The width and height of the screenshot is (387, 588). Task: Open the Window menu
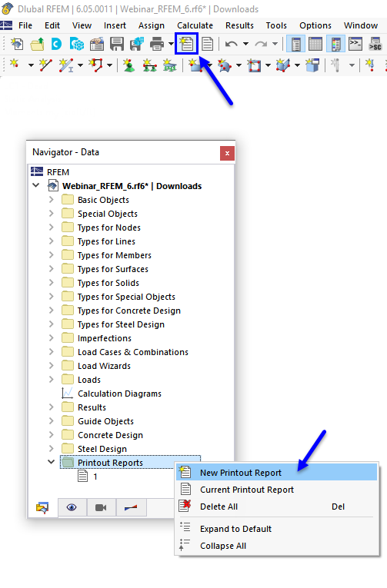click(361, 25)
